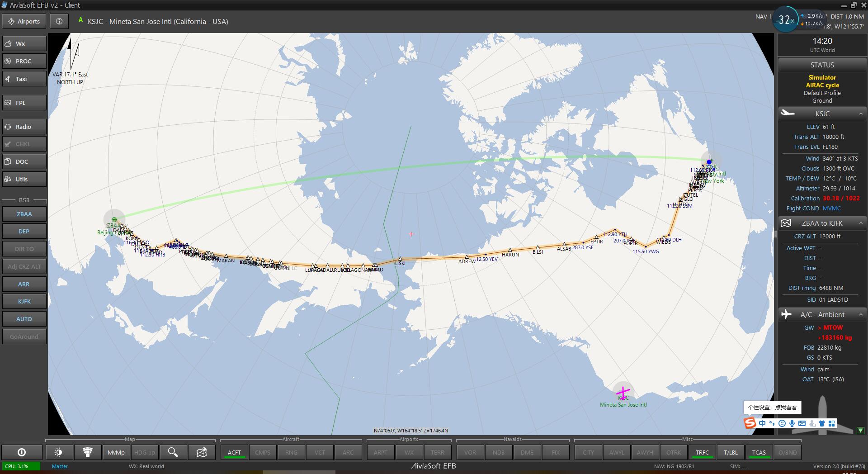Click the airport information icon

(59, 21)
